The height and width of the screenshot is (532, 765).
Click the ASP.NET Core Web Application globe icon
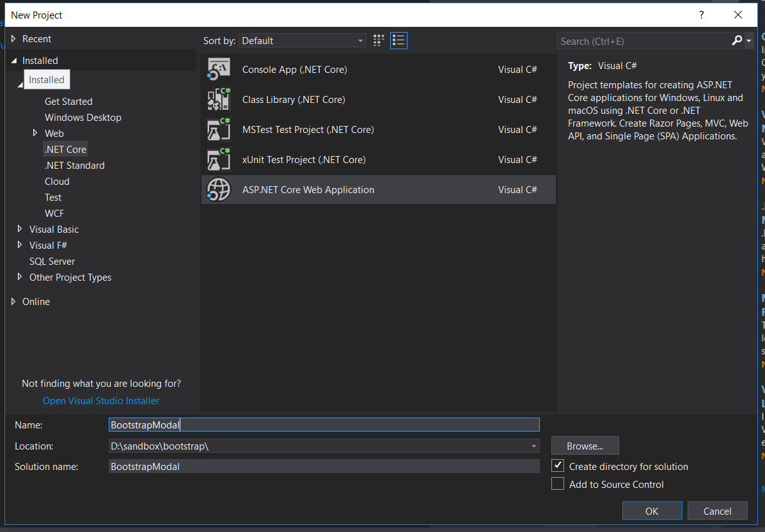(219, 190)
